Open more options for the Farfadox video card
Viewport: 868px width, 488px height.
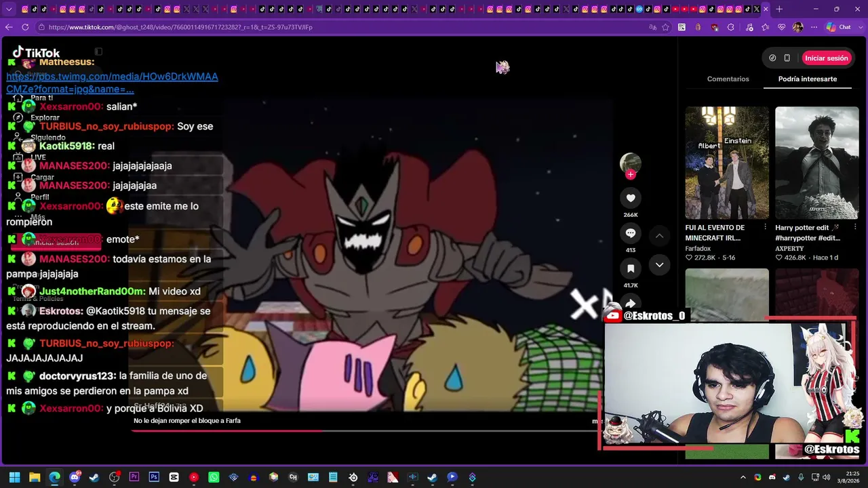point(765,228)
